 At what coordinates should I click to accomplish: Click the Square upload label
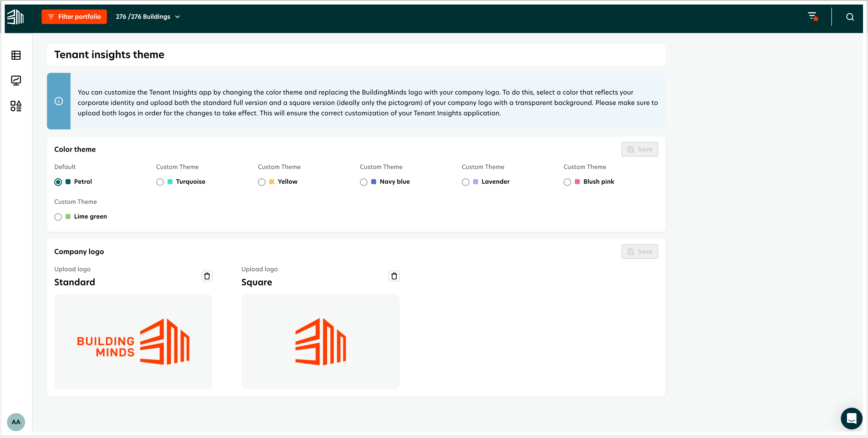[x=256, y=282]
